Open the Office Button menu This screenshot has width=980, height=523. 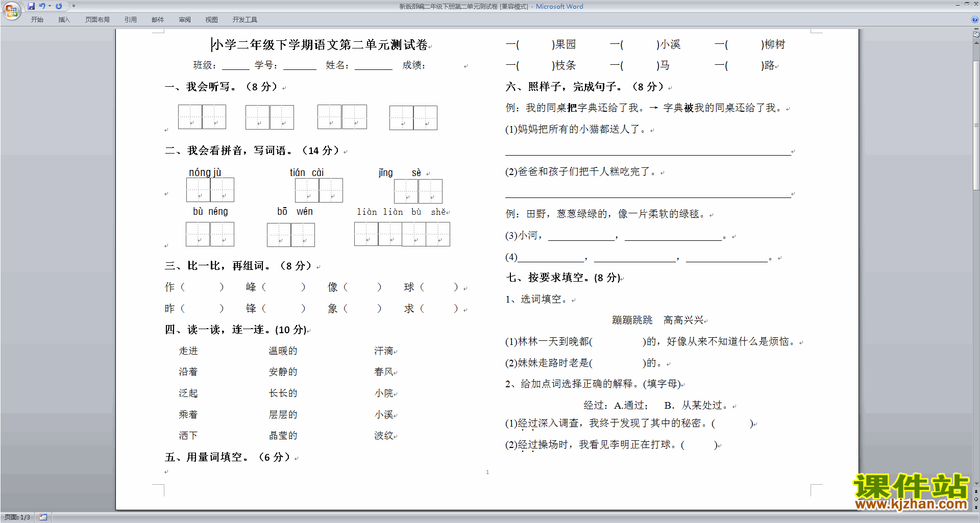(x=11, y=10)
